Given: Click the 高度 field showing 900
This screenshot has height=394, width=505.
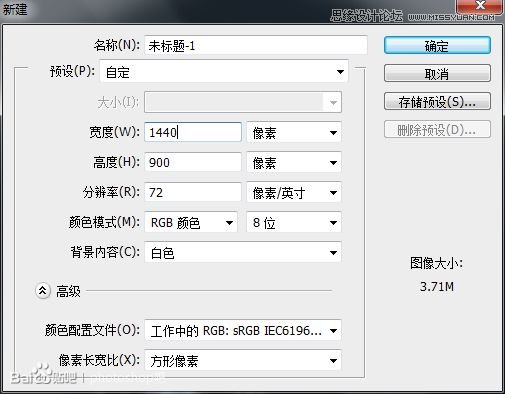Looking at the screenshot, I should 193,162.
